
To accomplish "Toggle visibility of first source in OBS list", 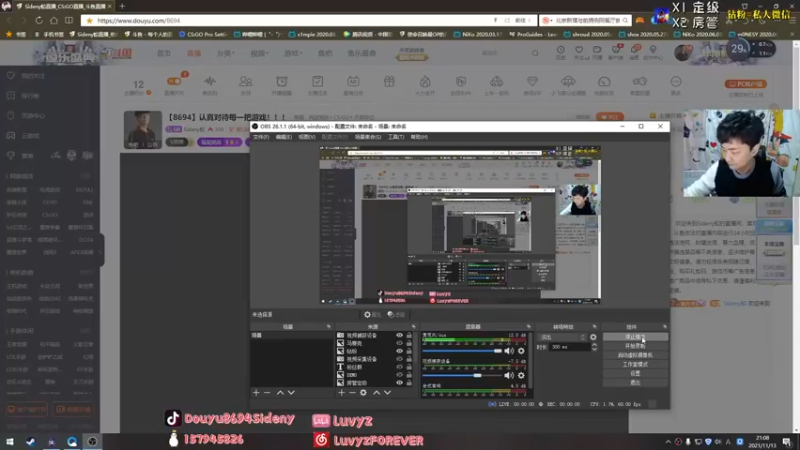I will tap(399, 336).
